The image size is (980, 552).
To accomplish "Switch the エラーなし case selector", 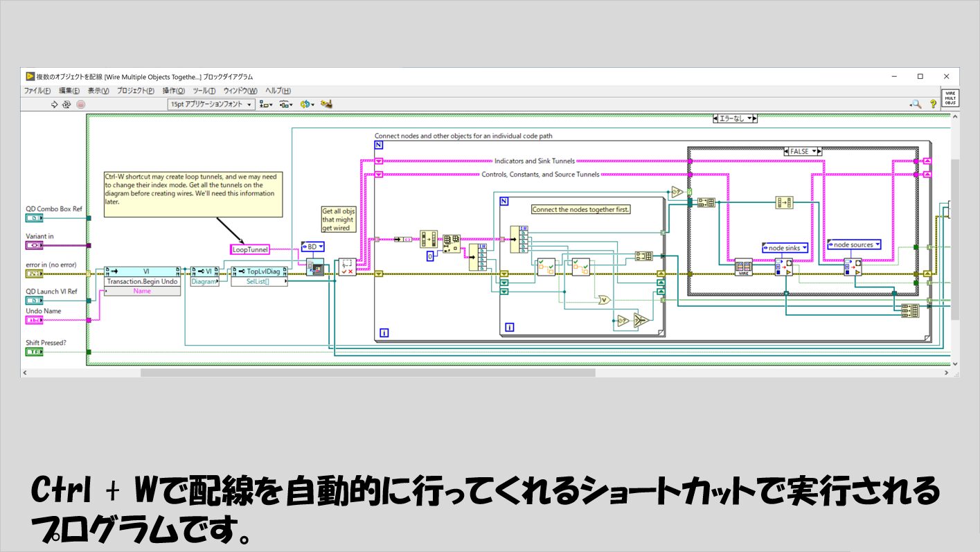I will point(735,118).
